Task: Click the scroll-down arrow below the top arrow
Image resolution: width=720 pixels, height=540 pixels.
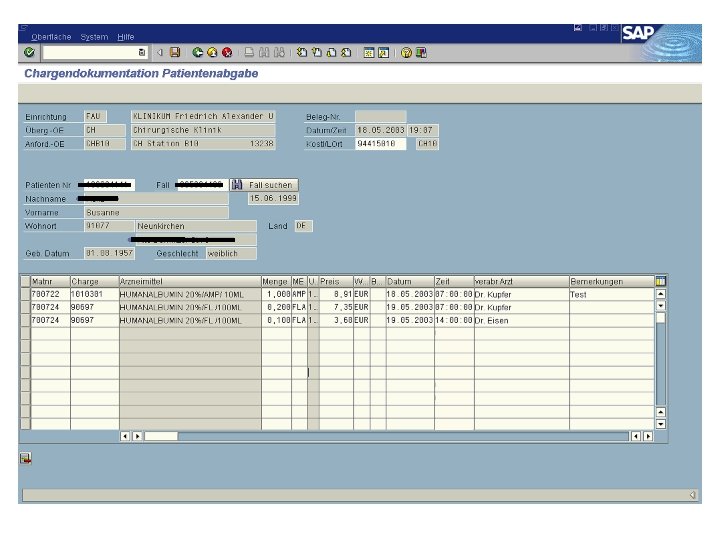Action: [660, 305]
